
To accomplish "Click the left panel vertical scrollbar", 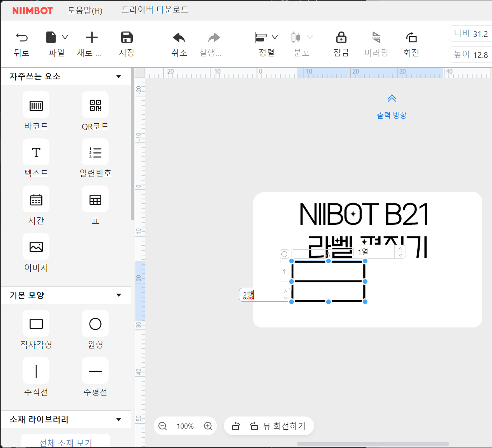I will 132,144.
